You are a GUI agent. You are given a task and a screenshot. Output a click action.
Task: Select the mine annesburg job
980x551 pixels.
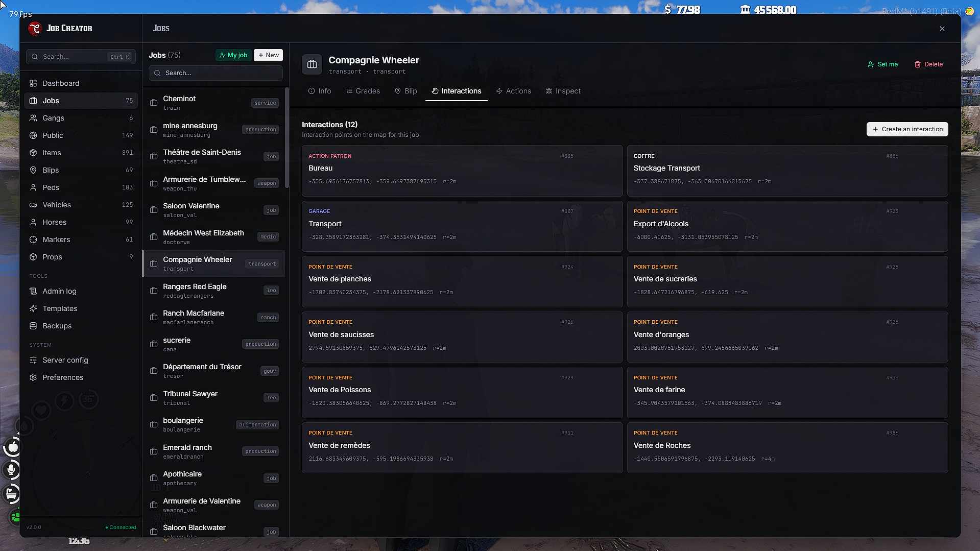coord(214,130)
